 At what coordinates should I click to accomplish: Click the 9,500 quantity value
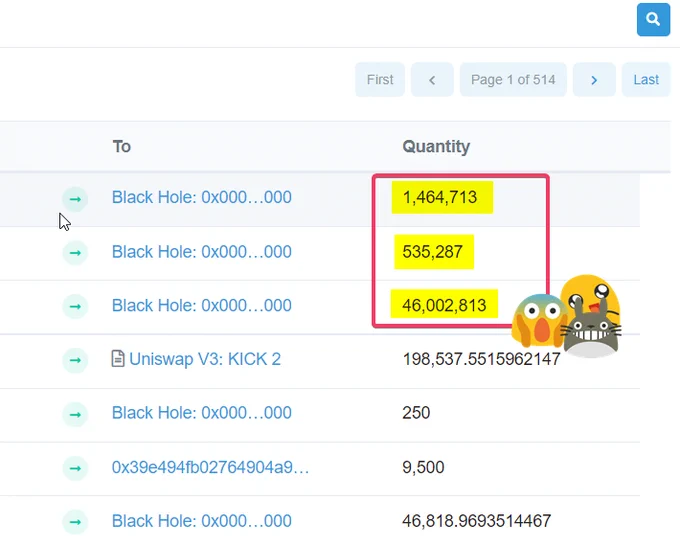(x=423, y=467)
